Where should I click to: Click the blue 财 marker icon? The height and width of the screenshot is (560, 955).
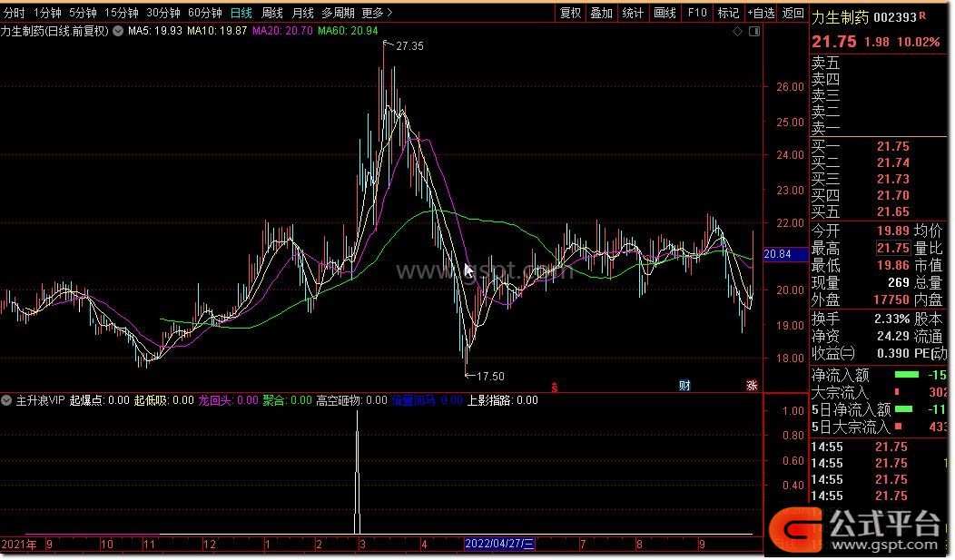click(x=684, y=386)
